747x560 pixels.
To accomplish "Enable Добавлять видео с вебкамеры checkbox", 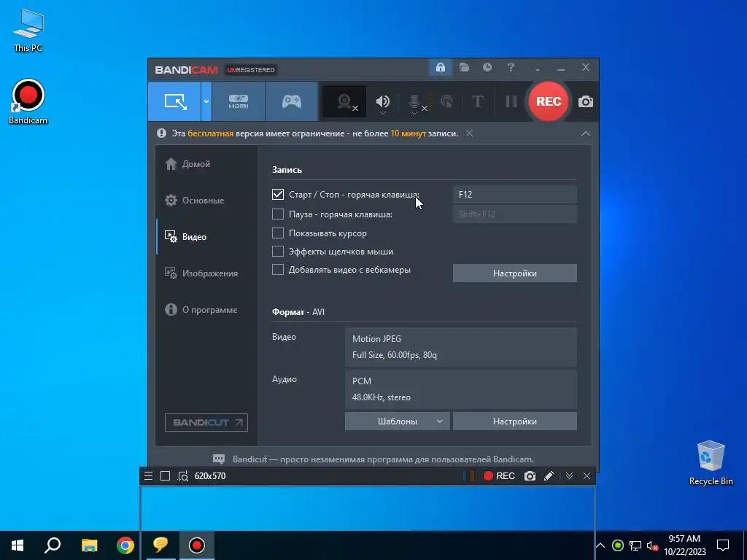I will [278, 270].
